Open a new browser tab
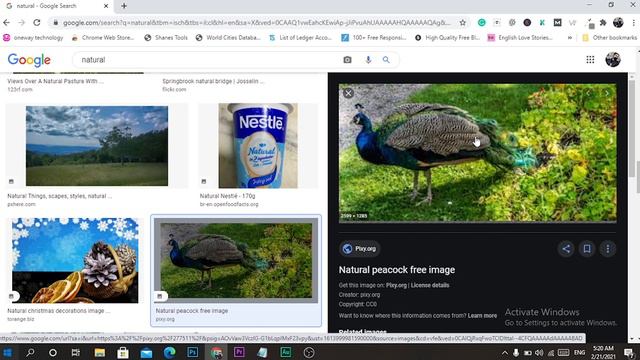 124,6
